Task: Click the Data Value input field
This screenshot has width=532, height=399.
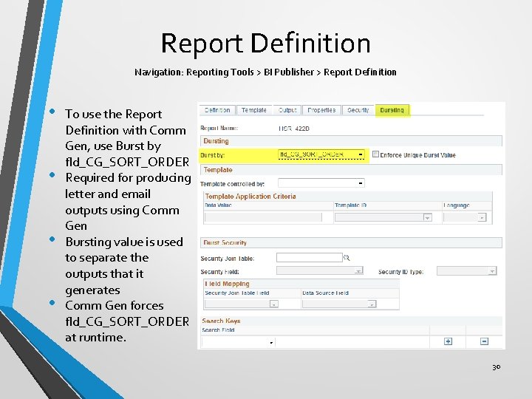Action: click(263, 217)
